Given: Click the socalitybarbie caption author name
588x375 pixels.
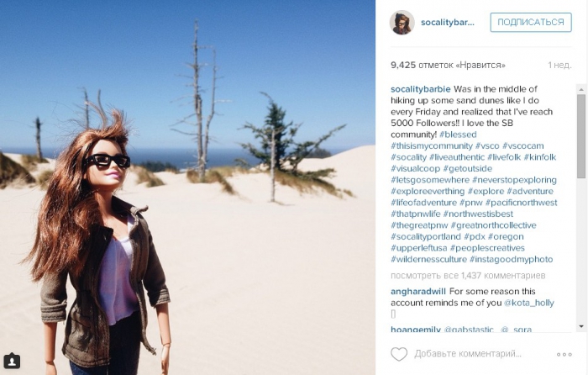Looking at the screenshot, I should coord(420,89).
